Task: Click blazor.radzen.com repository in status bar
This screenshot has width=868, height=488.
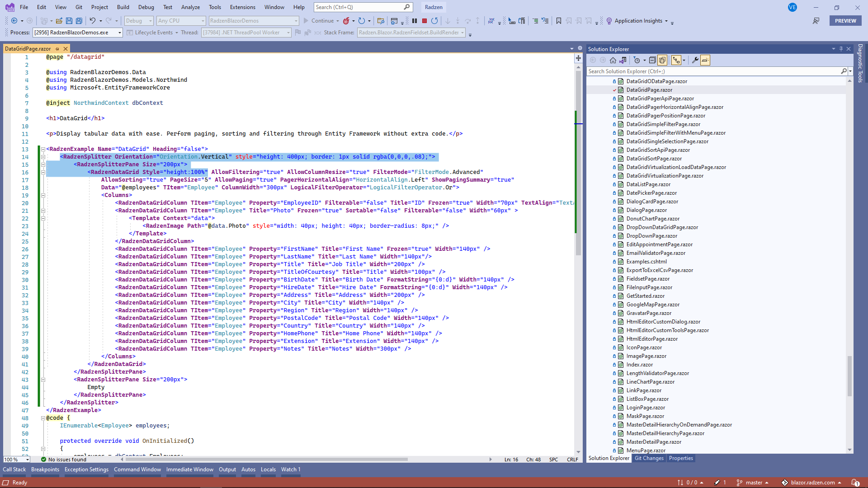Action: pyautogui.click(x=812, y=483)
